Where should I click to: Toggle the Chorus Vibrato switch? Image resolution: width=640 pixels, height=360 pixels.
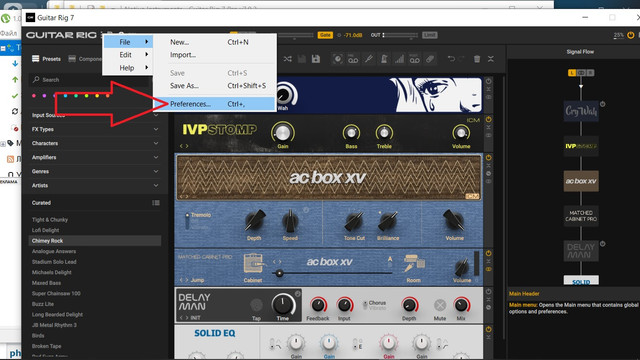click(365, 305)
